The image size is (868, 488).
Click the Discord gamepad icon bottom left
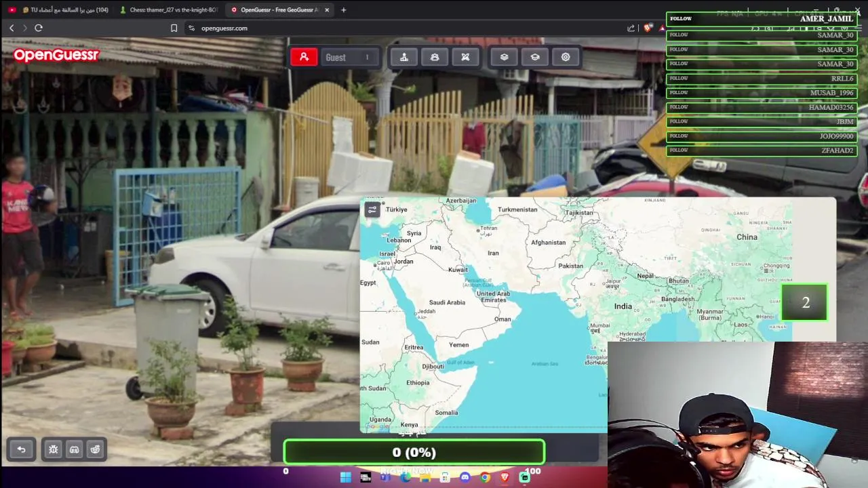coord(75,449)
